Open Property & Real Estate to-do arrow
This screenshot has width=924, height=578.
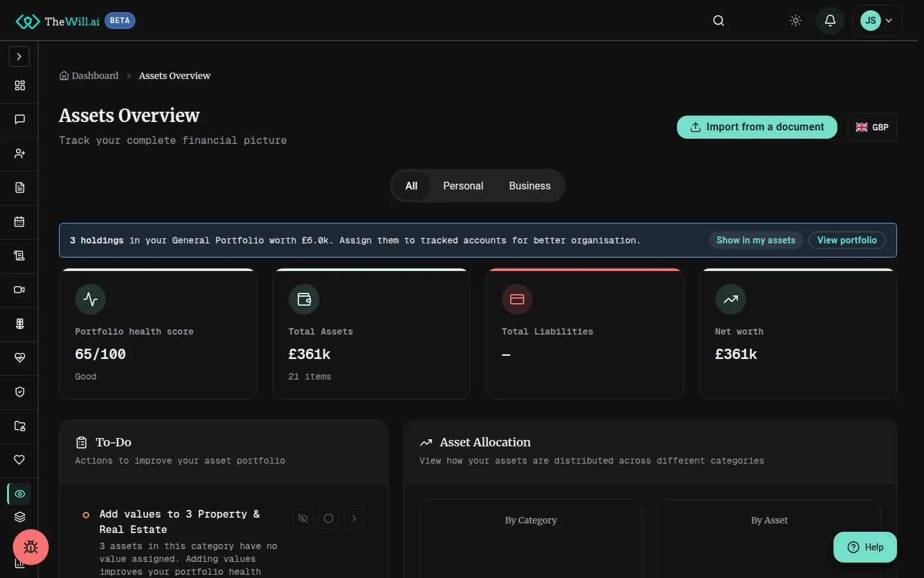point(354,518)
